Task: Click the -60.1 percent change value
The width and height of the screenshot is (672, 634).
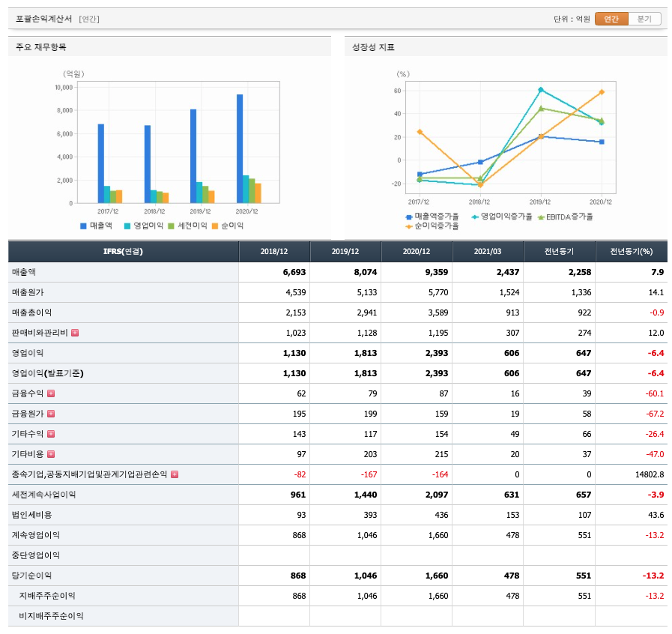Action: tap(655, 393)
